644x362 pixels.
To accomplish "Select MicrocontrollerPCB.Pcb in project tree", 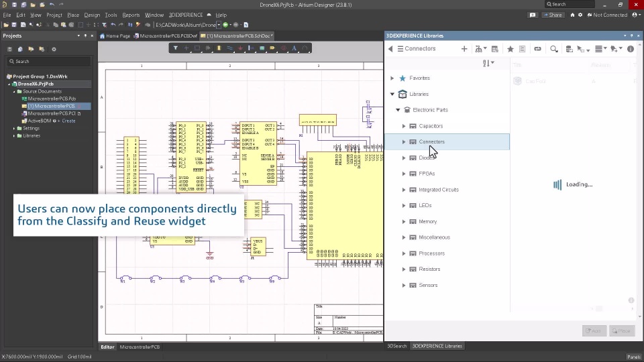I will (x=52, y=99).
